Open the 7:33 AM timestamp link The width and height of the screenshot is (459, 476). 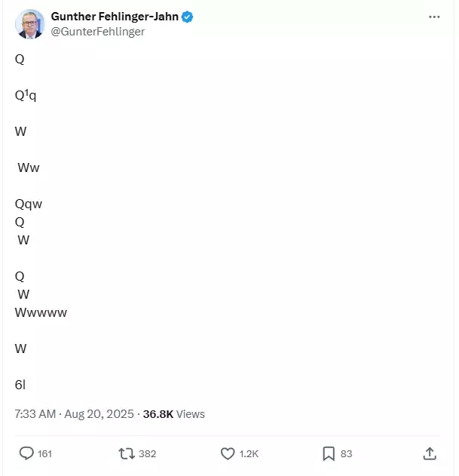pyautogui.click(x=35, y=414)
